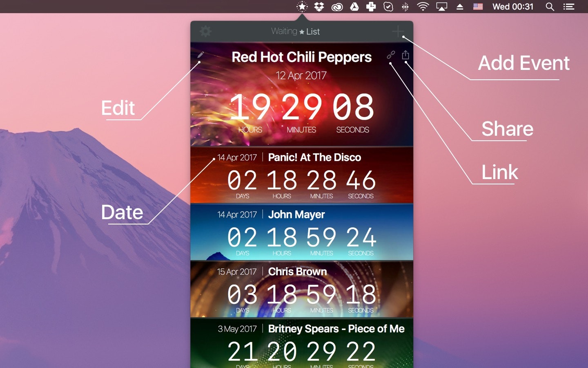The width and height of the screenshot is (588, 368).
Task: Click the 14 Apr 2017 date beside Panic! At The Disco
Action: pos(237,157)
